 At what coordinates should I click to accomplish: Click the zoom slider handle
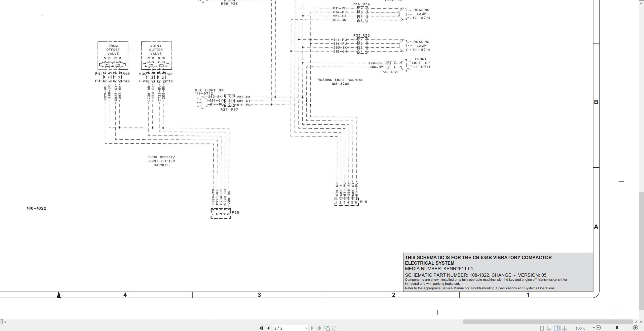point(617,328)
